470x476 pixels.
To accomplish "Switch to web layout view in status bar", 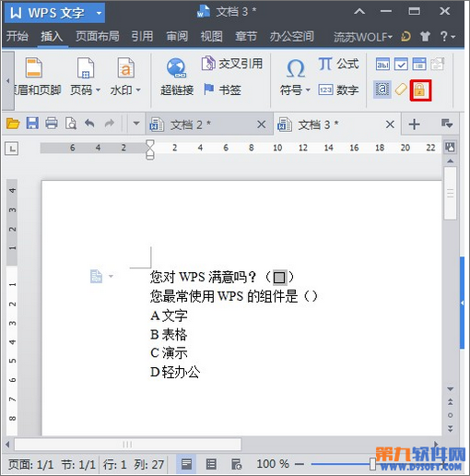I will tap(236, 464).
